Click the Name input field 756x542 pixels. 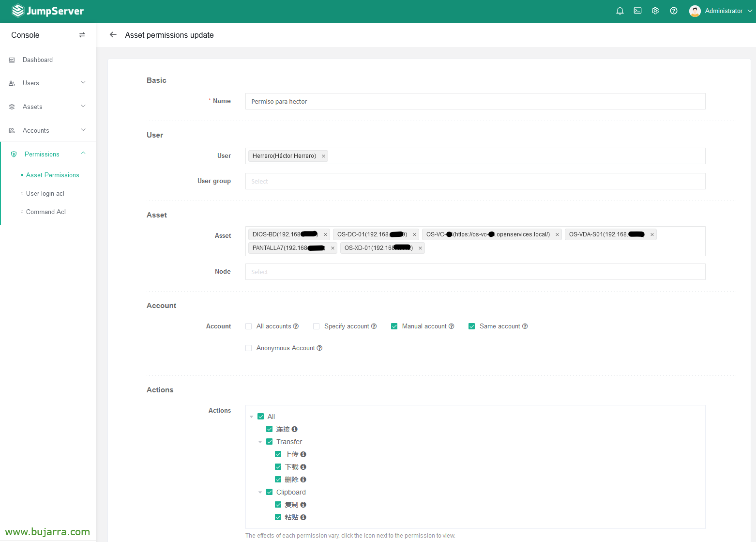(x=475, y=101)
